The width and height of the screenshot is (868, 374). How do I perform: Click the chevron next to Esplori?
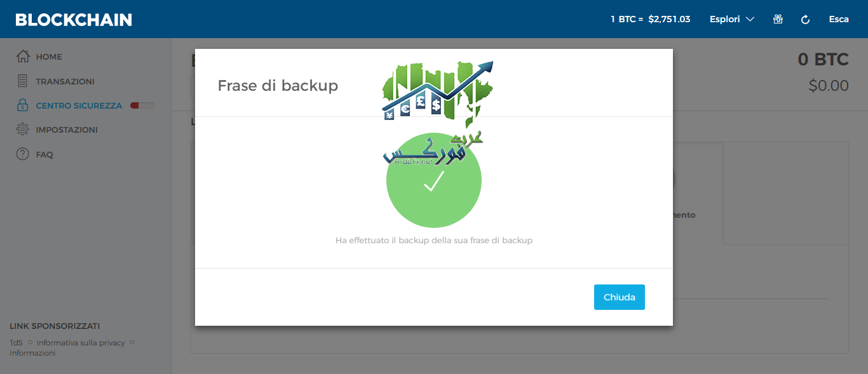(750, 20)
